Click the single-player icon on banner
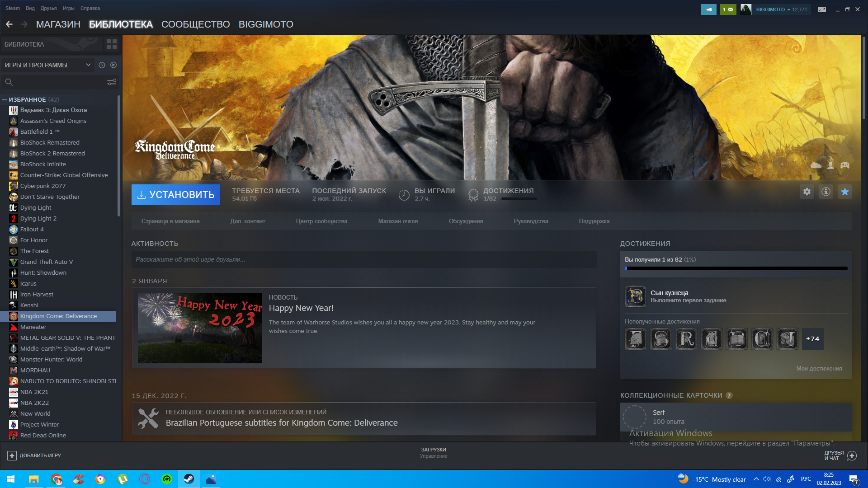This screenshot has height=488, width=868. [x=830, y=165]
